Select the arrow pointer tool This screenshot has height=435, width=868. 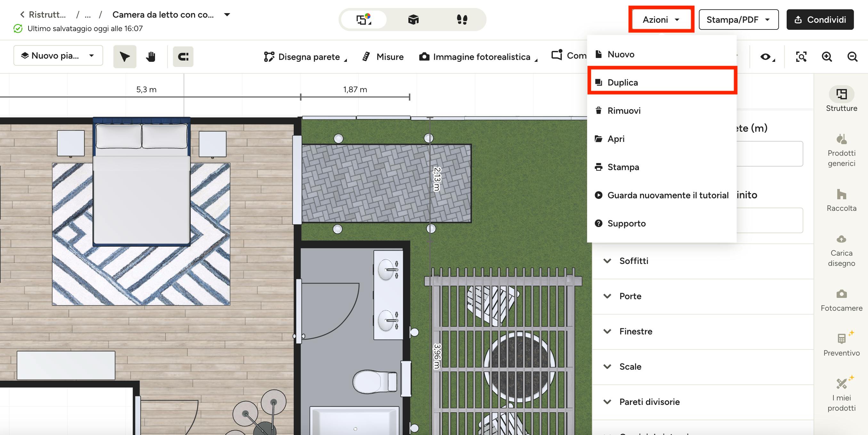[x=125, y=57]
